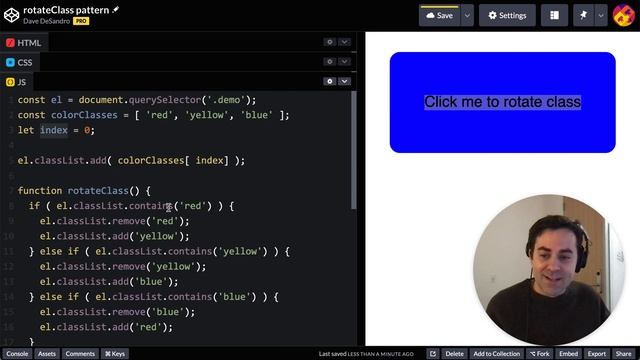Place cursor on 'let index = 0;' line

pos(56,130)
